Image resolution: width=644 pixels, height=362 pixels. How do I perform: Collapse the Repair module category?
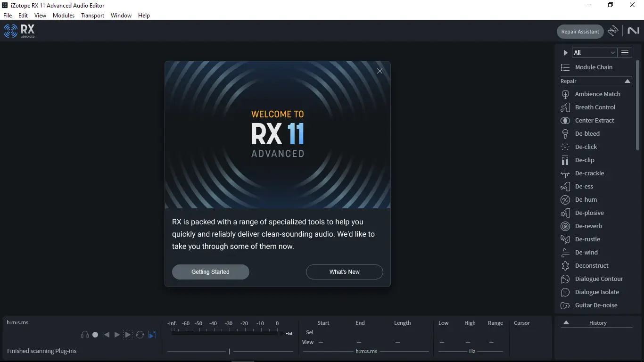pyautogui.click(x=627, y=81)
